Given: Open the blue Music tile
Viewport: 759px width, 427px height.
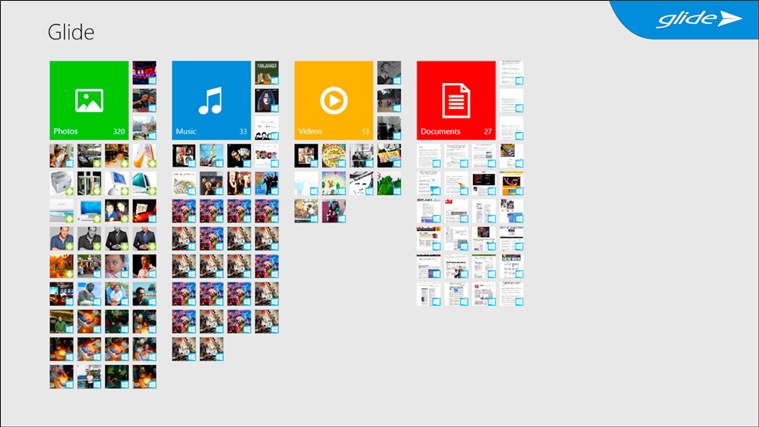Looking at the screenshot, I should (x=211, y=99).
